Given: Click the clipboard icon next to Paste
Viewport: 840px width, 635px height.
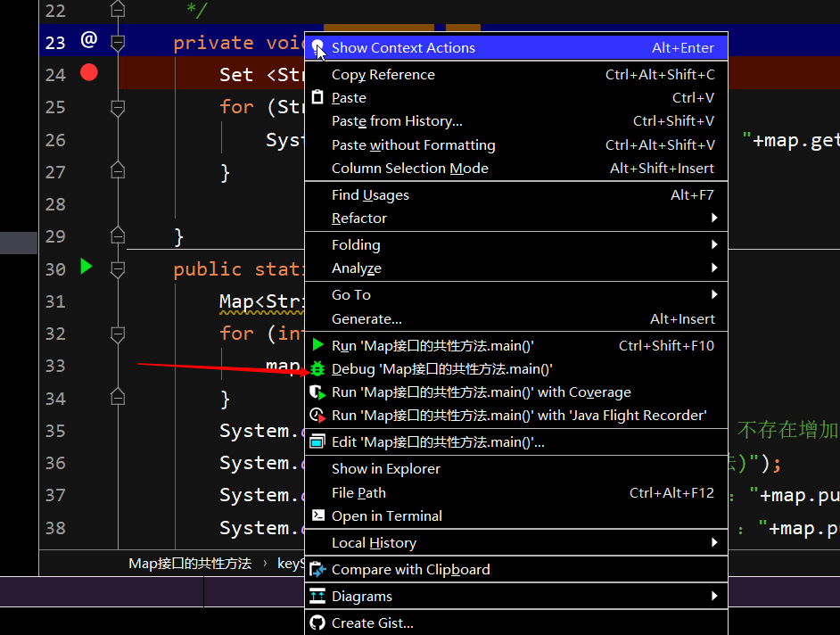Looking at the screenshot, I should [x=317, y=97].
